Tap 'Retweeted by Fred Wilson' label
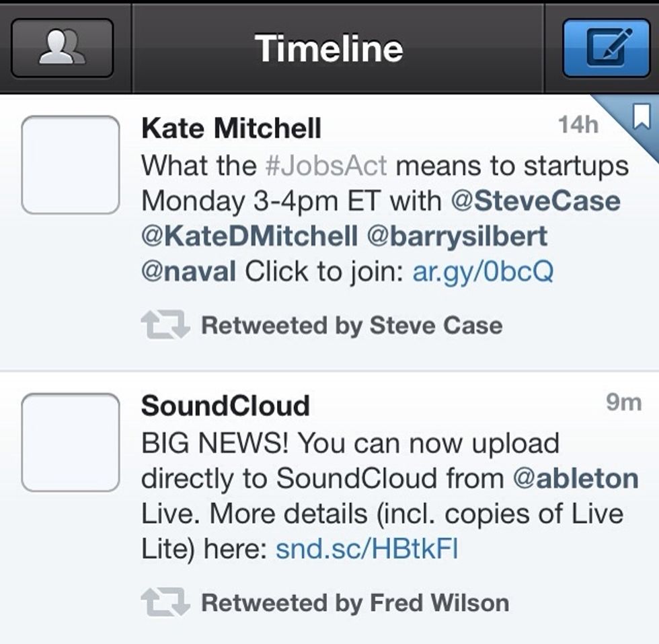Screen dimensions: 659x644 point(355,603)
